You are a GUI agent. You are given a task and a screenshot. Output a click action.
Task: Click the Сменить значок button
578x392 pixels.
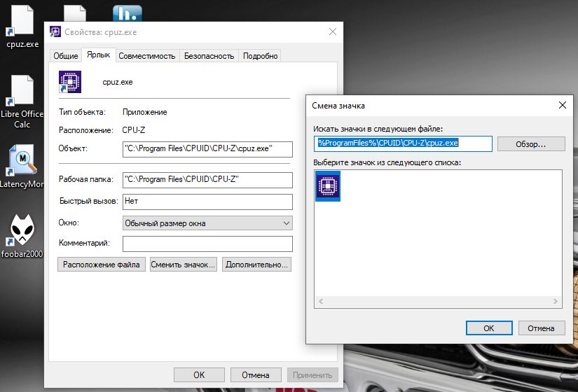pos(183,265)
